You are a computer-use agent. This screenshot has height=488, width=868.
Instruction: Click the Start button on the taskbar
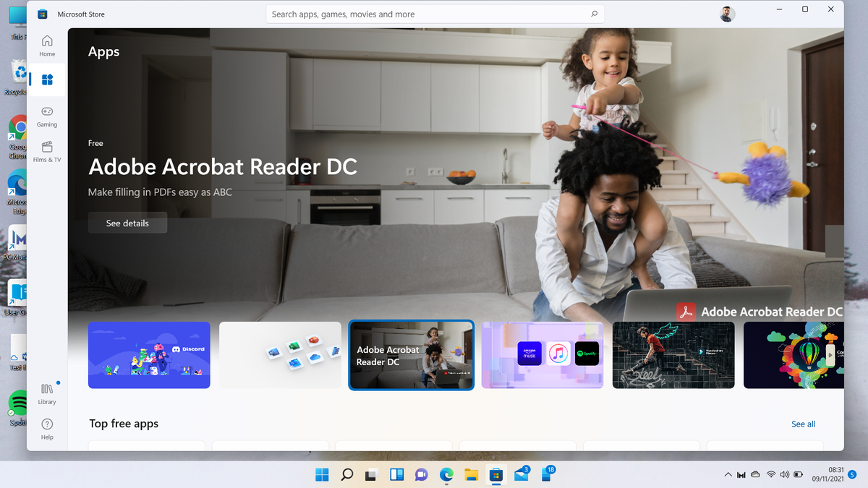point(321,475)
